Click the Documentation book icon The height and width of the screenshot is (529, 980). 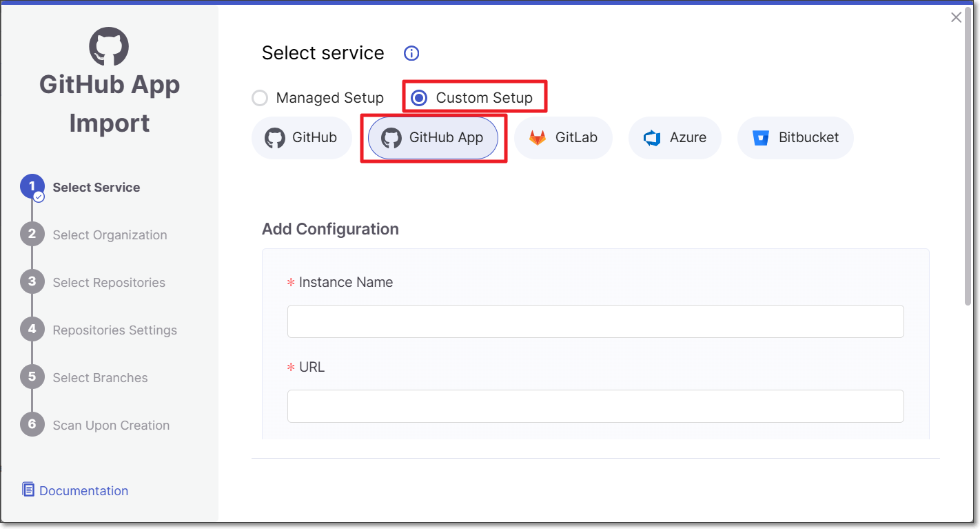28,490
